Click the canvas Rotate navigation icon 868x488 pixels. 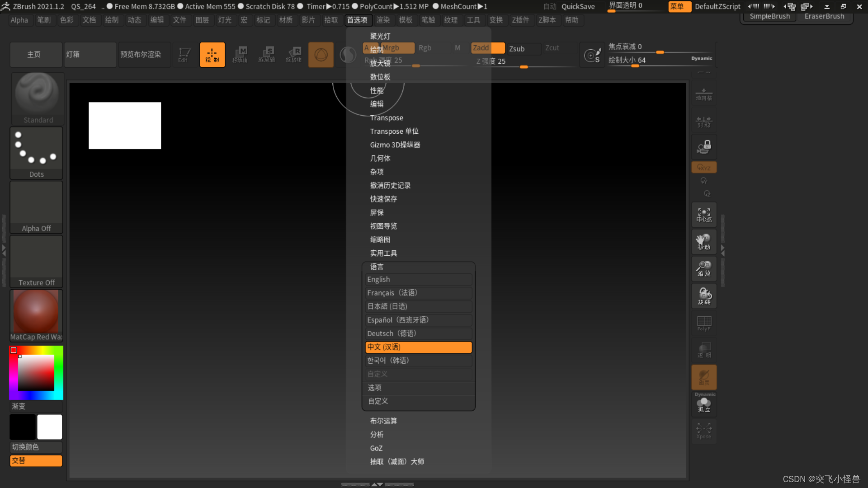click(x=704, y=296)
